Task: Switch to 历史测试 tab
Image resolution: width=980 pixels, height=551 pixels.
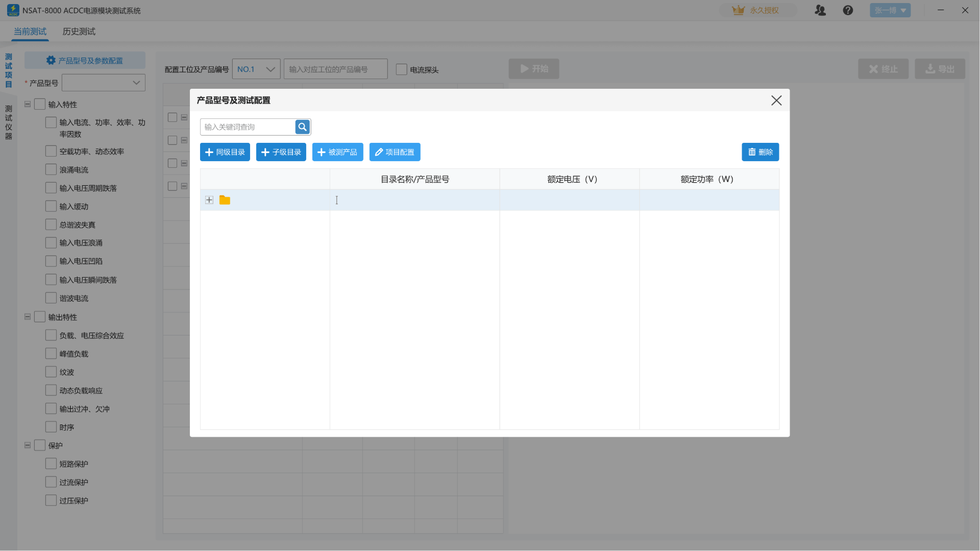Action: point(79,32)
